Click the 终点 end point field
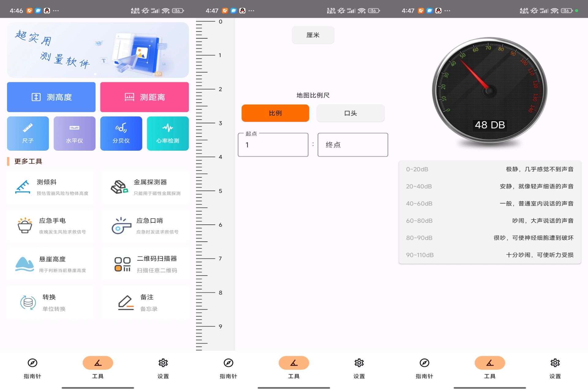 [x=353, y=145]
